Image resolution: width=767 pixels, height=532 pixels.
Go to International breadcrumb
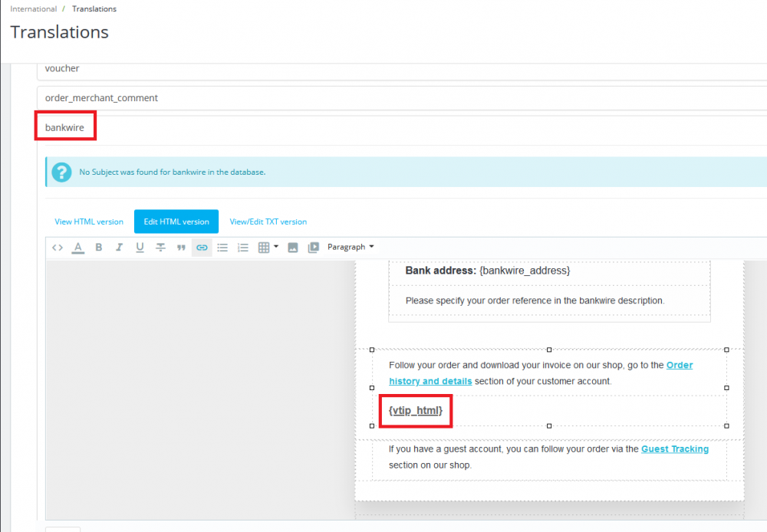pyautogui.click(x=33, y=8)
